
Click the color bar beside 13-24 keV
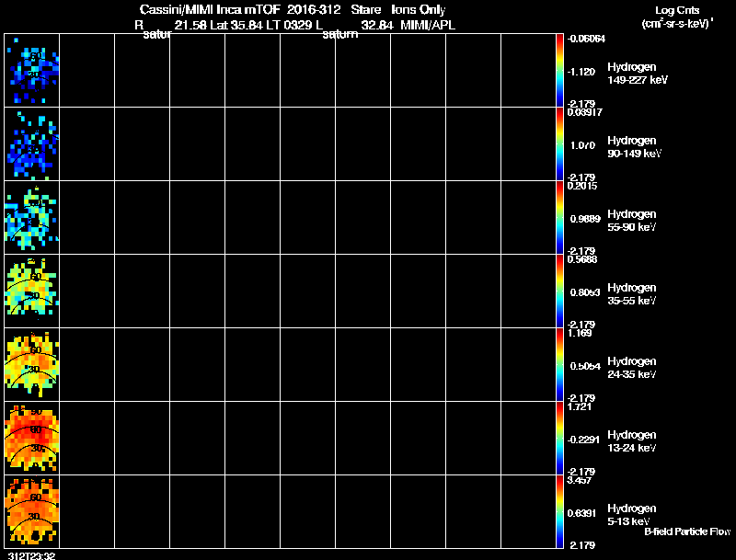tap(559, 439)
